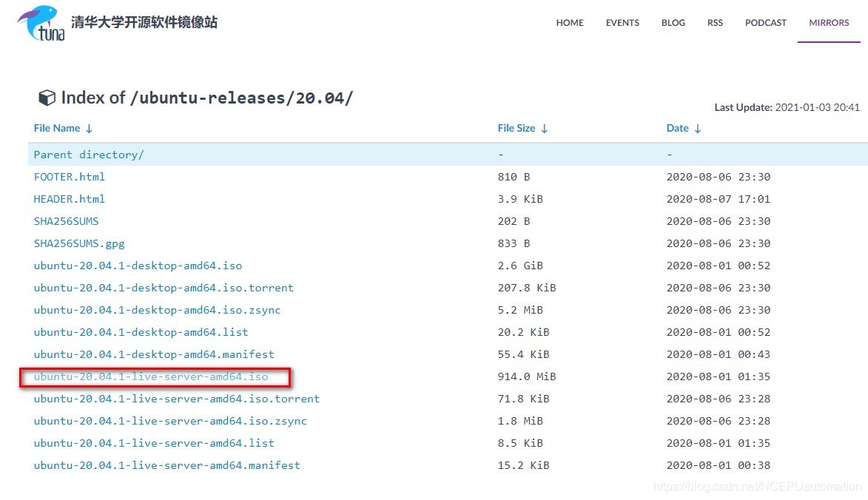The image size is (868, 500).
Task: Click the 2.6 GiB size cell
Action: click(x=519, y=266)
